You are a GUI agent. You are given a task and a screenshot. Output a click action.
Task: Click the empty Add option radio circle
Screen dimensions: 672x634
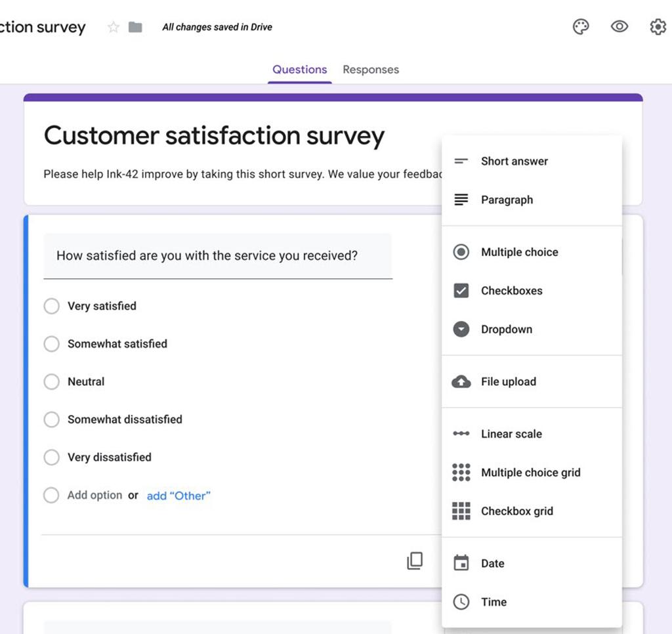click(x=51, y=495)
